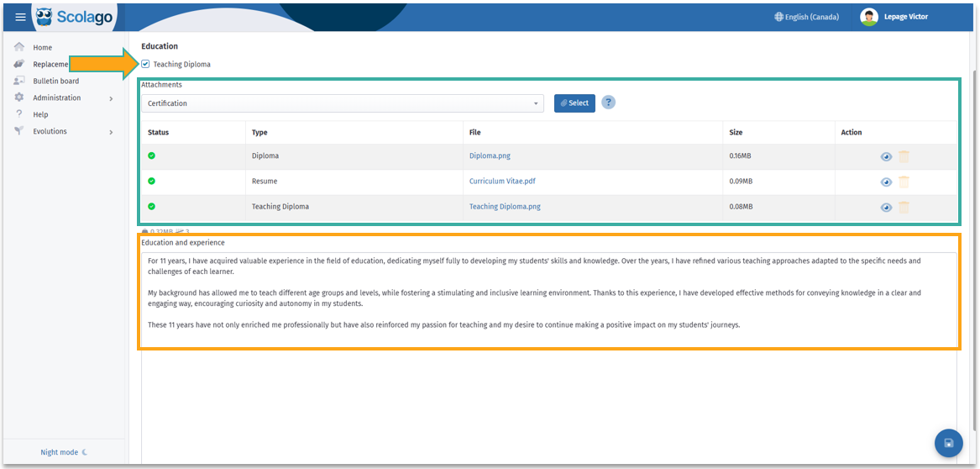Delete the Diploma.png attachment
The height and width of the screenshot is (469, 980).
pyautogui.click(x=904, y=156)
